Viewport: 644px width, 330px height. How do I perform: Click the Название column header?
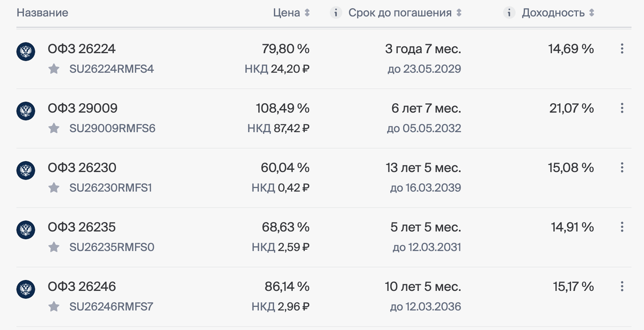pyautogui.click(x=42, y=13)
